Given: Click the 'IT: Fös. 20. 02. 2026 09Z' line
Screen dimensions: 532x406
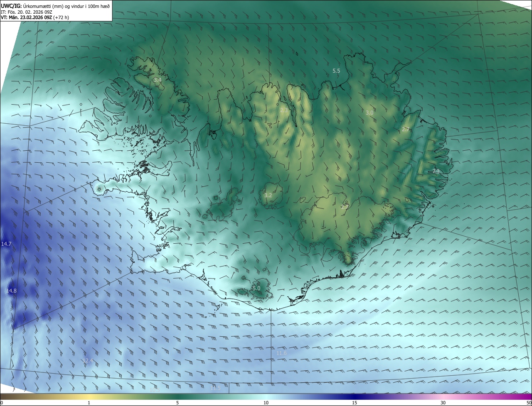Looking at the screenshot, I should 26,12.
